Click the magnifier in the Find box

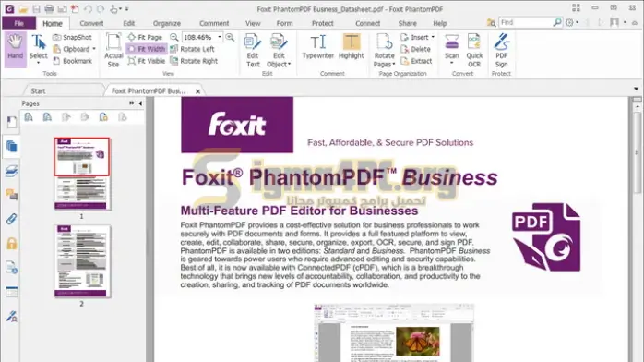557,22
